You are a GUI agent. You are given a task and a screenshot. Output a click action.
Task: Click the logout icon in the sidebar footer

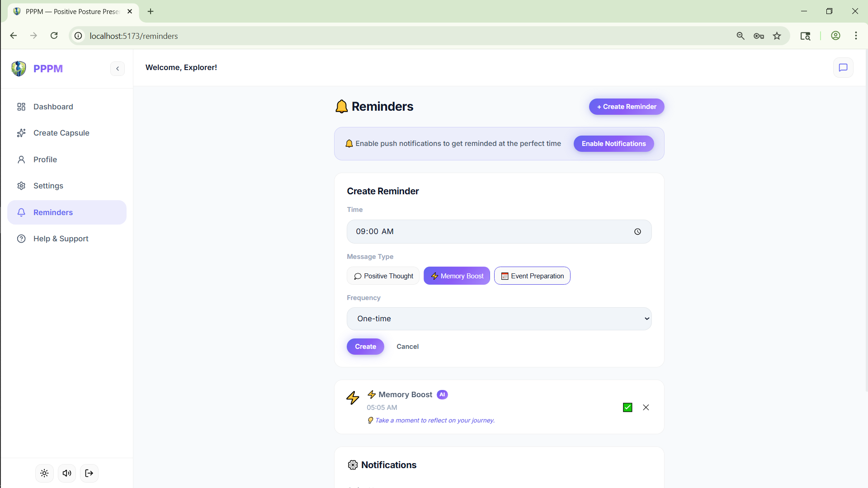[89, 473]
